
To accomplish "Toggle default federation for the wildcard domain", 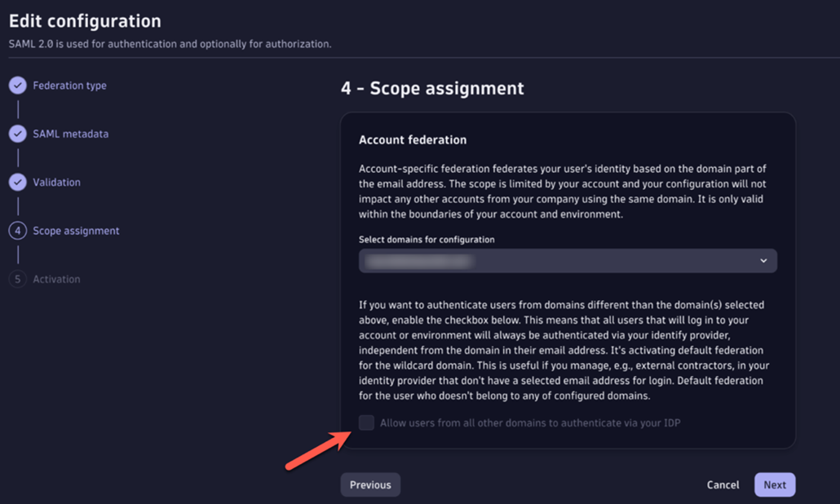I will (x=366, y=422).
